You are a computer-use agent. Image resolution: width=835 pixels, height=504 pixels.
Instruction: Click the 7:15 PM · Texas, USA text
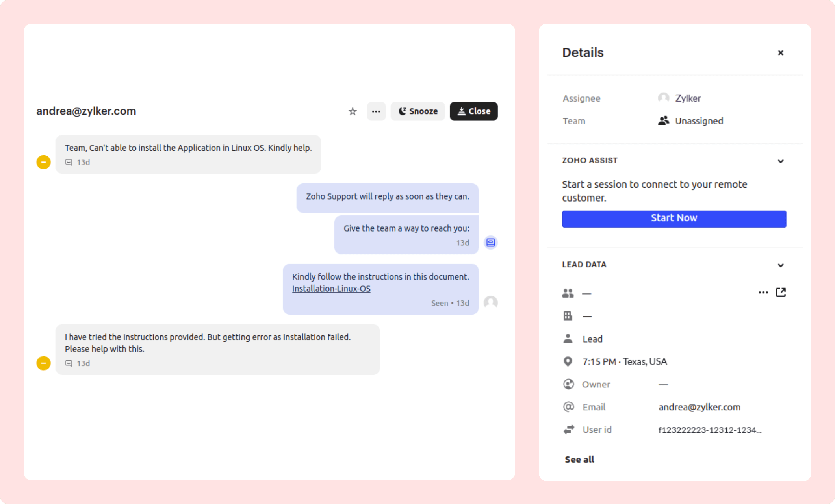pos(625,361)
